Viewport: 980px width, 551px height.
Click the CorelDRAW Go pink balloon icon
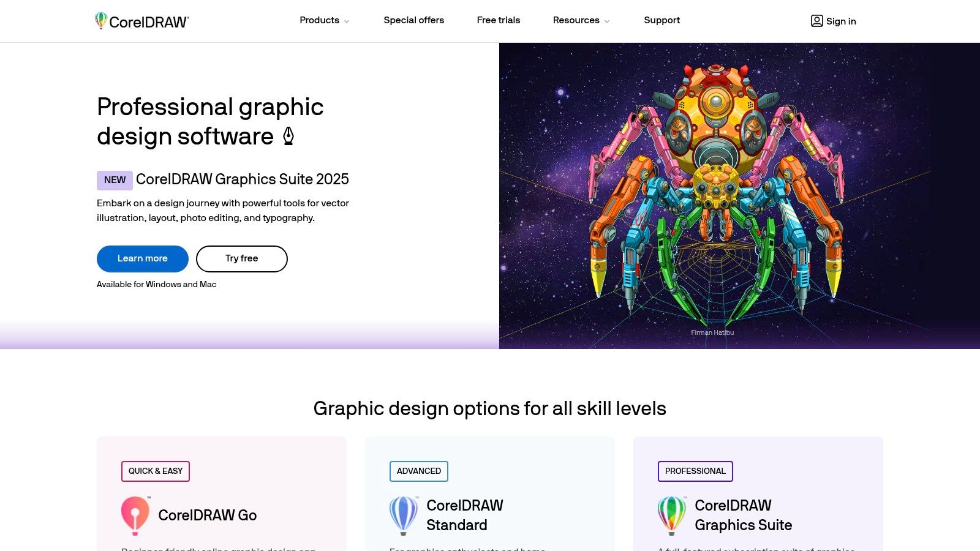tap(135, 515)
